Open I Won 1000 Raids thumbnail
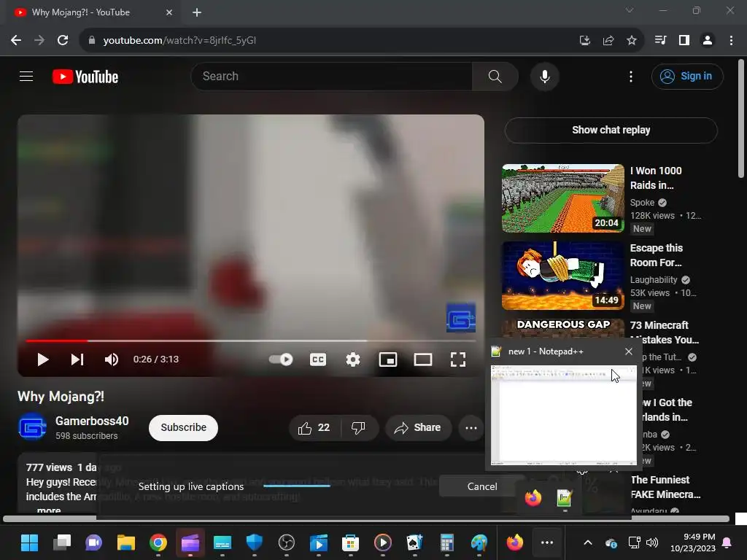The width and height of the screenshot is (747, 560). click(562, 198)
